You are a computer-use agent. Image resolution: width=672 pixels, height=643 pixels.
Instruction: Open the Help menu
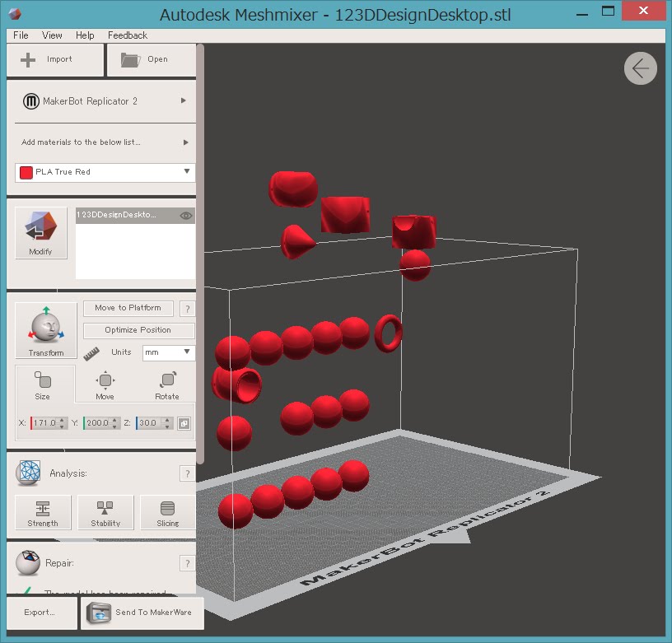[85, 35]
